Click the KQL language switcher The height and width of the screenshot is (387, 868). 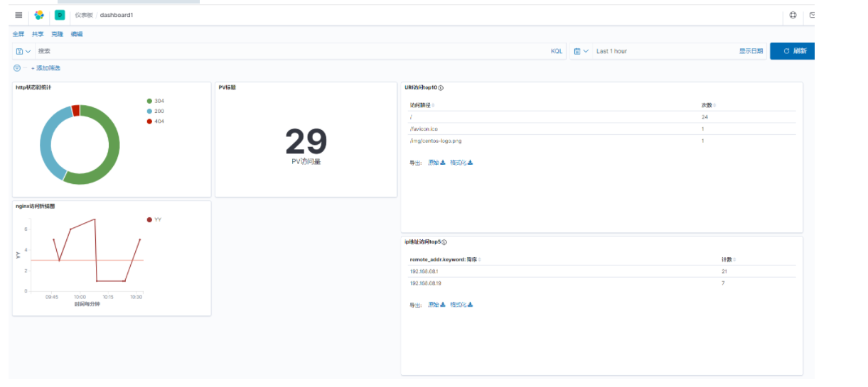tap(557, 51)
